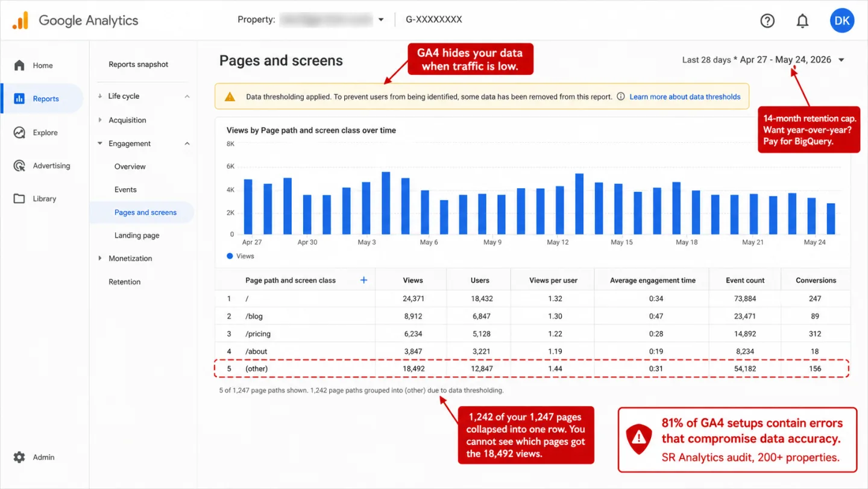Image resolution: width=868 pixels, height=489 pixels.
Task: Follow Learn more about data thresholds link
Action: click(685, 96)
